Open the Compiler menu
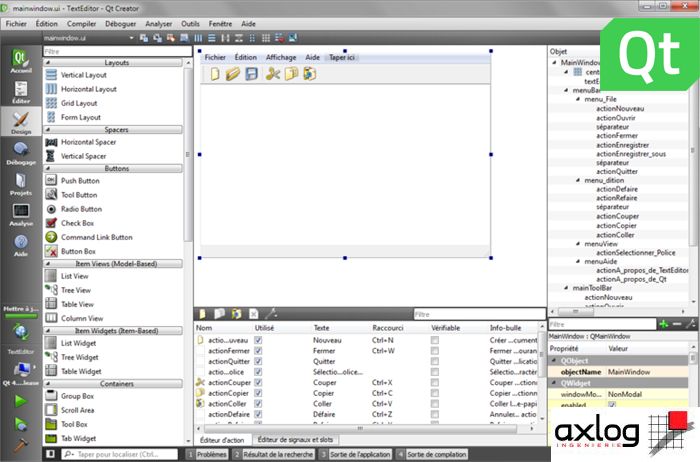 [x=81, y=24]
